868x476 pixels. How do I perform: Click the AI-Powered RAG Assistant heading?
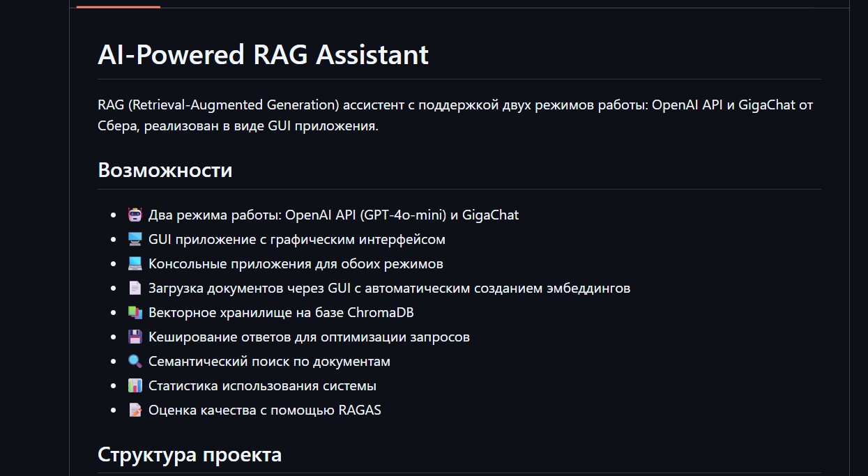pos(263,54)
